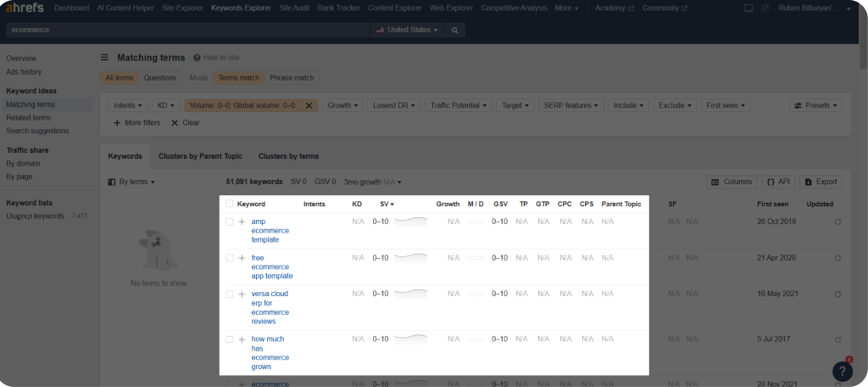Refresh the 'free ecommerce app template' row
This screenshot has width=868, height=387.
click(837, 258)
